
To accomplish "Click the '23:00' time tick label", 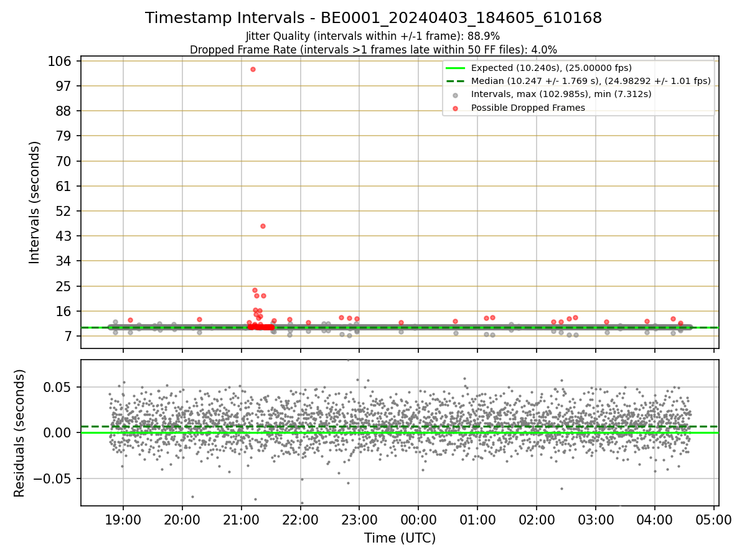I will pyautogui.click(x=359, y=519).
